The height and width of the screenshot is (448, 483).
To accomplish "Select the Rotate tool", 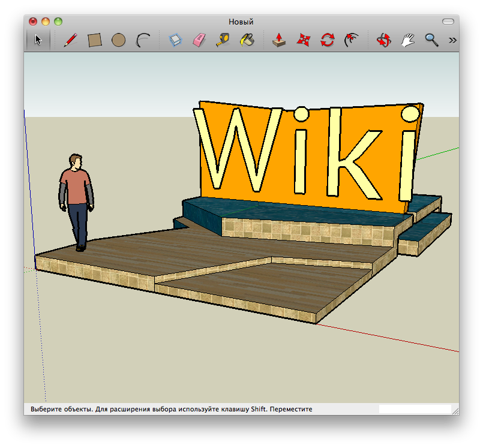I will click(327, 40).
